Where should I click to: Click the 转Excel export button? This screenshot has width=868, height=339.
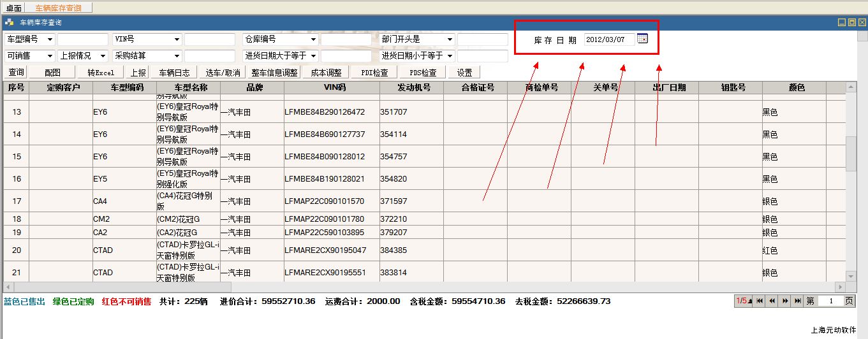(x=101, y=73)
